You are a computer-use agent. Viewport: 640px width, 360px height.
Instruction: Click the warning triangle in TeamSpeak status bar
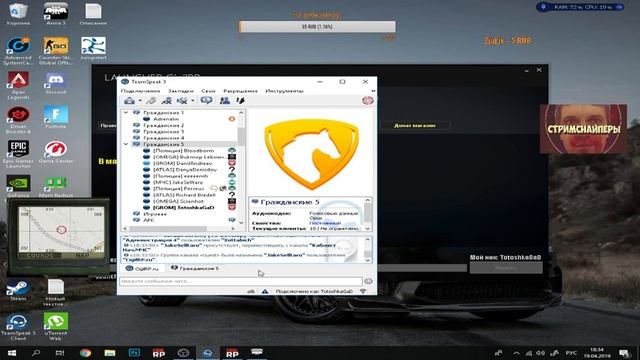tap(265, 291)
